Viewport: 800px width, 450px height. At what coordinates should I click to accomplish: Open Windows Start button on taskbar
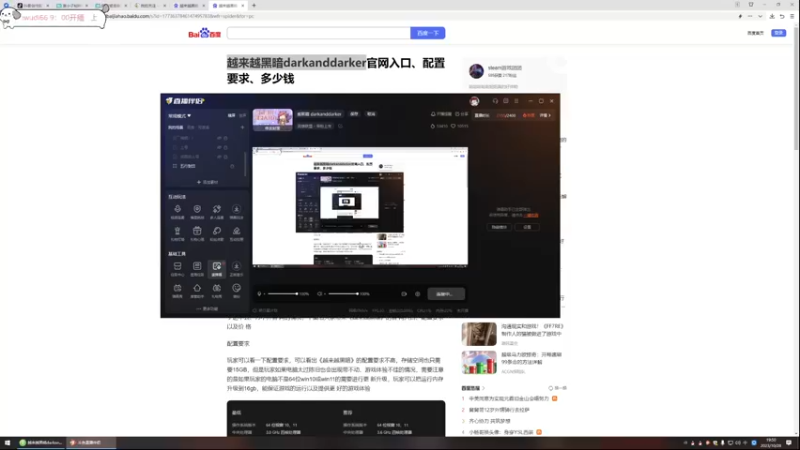click(7, 443)
